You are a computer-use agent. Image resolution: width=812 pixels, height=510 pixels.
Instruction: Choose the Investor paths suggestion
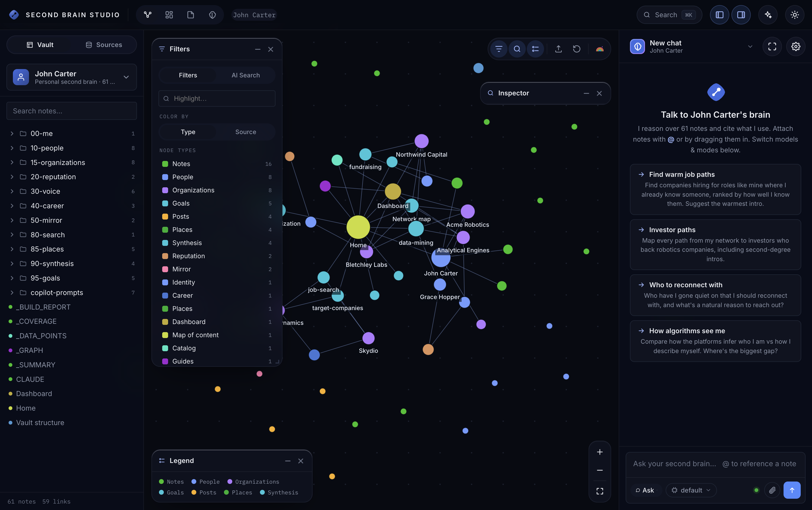(x=715, y=245)
